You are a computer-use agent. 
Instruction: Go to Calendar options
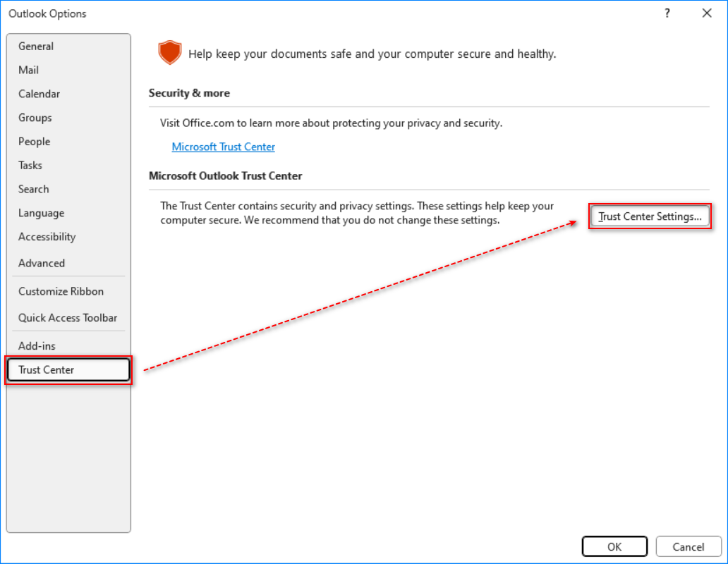pyautogui.click(x=68, y=94)
